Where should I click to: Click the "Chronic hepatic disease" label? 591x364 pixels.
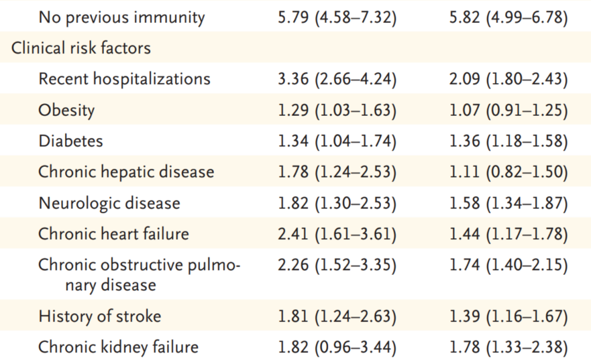point(126,172)
